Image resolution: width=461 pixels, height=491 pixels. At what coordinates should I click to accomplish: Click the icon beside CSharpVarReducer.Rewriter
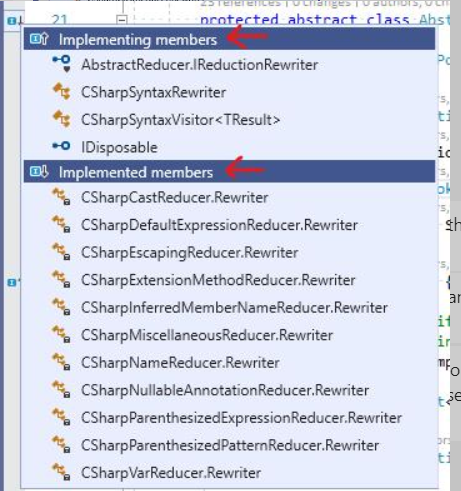[x=62, y=472]
